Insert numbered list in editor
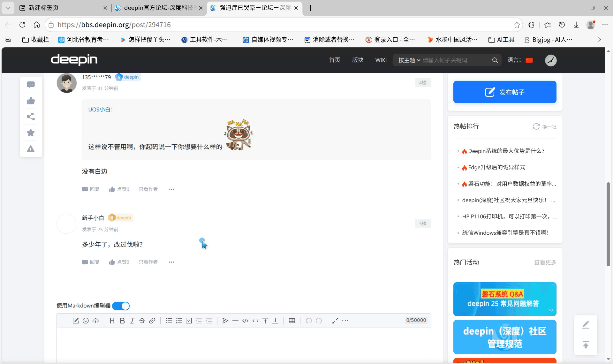 pos(179,321)
